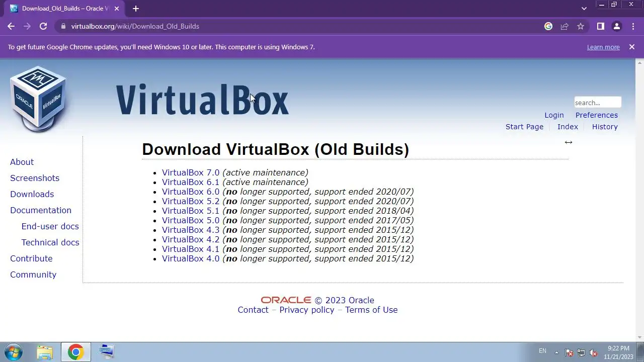Open the Preferences link
Screen dimensions: 644x362
click(597, 115)
